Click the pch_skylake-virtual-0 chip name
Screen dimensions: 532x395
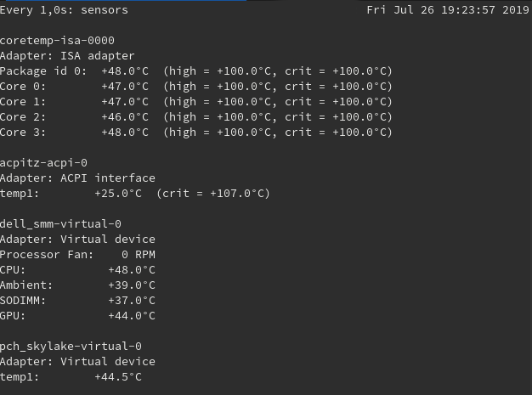[71, 347]
